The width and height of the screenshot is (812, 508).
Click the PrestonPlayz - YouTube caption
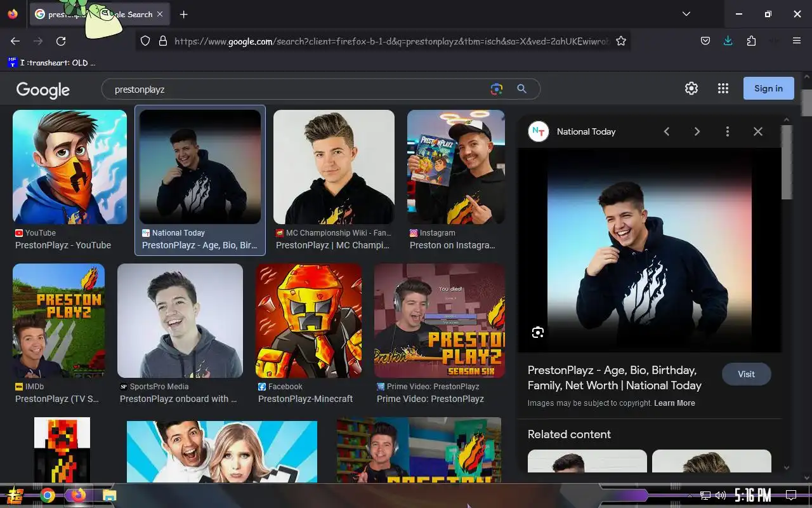coord(63,245)
